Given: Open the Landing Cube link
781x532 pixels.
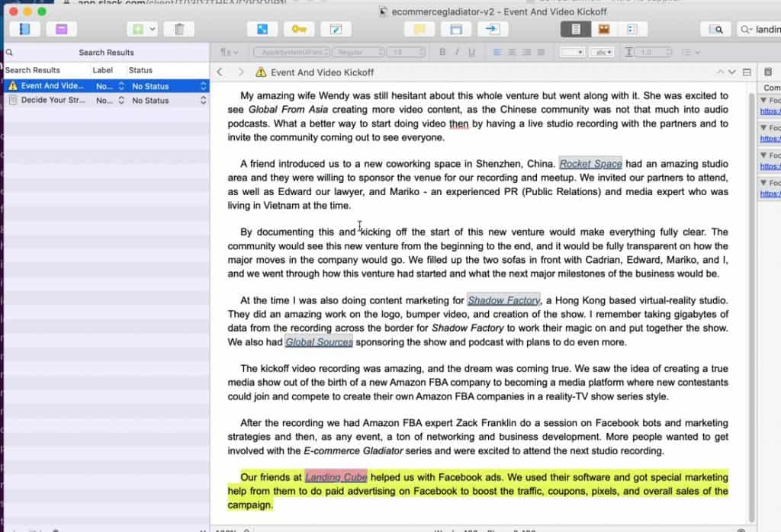Looking at the screenshot, I should click(336, 477).
